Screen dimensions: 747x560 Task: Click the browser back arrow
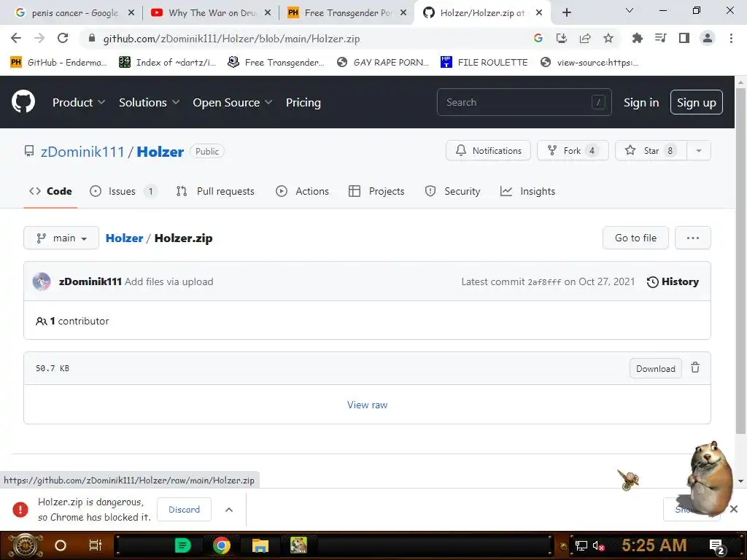(x=16, y=38)
